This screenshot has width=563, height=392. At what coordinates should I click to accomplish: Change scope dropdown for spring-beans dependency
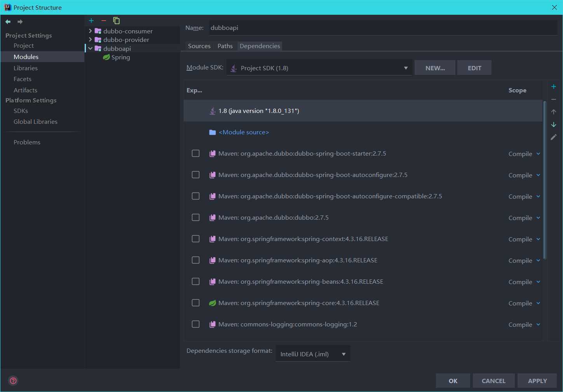(524, 282)
